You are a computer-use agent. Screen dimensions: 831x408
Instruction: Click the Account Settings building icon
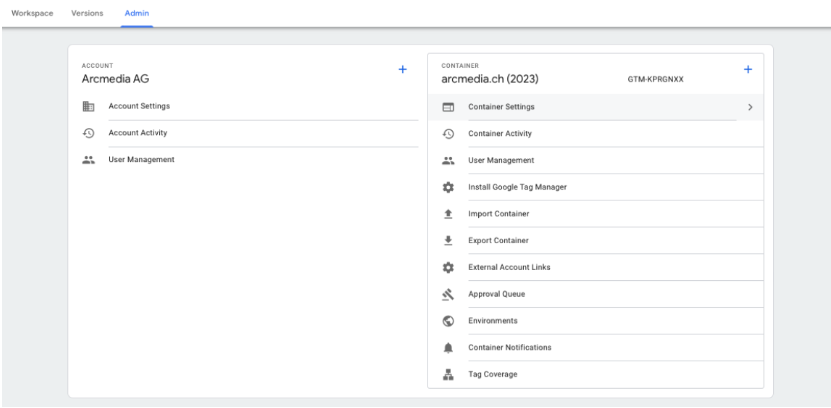coord(89,107)
